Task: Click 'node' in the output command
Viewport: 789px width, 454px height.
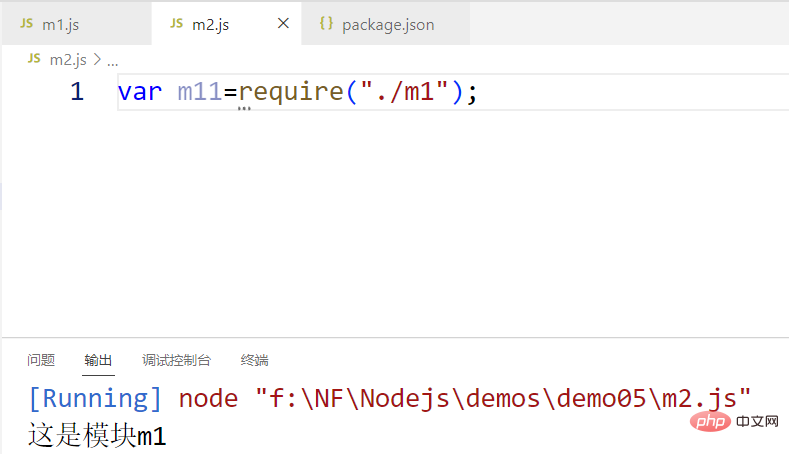Action: pos(208,399)
